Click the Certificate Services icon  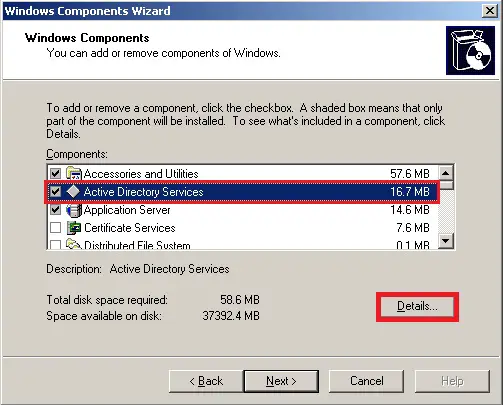click(74, 228)
